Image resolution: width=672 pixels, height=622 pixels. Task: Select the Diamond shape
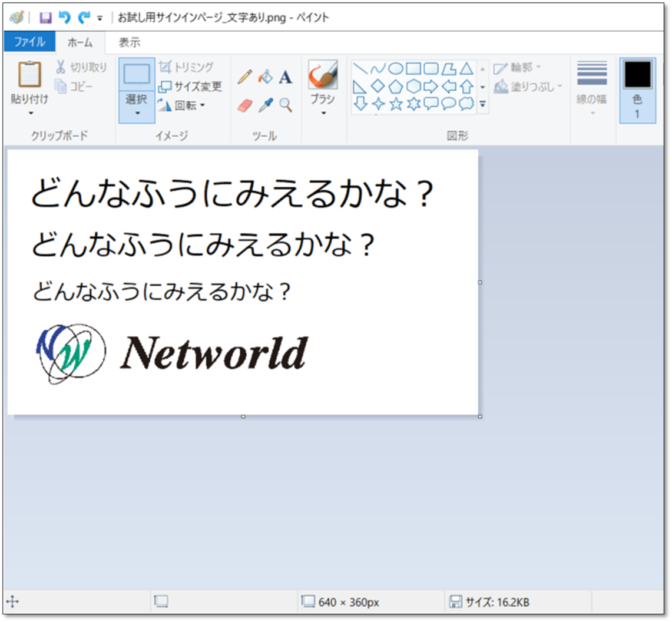378,86
